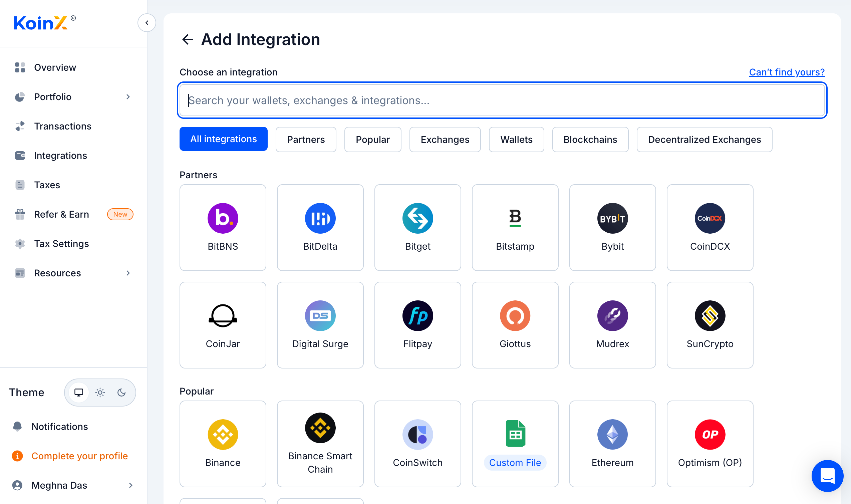Viewport: 851px width, 504px height.
Task: Choose the Optimism (OP) icon
Action: point(710,434)
